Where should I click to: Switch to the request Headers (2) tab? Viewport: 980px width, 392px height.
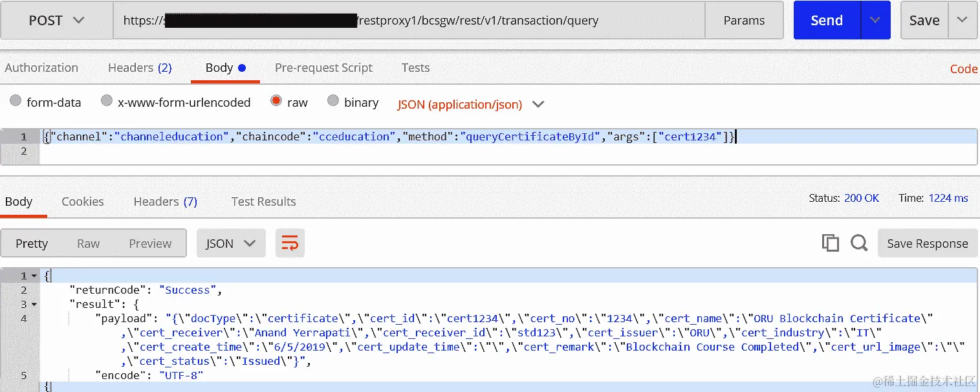(140, 67)
